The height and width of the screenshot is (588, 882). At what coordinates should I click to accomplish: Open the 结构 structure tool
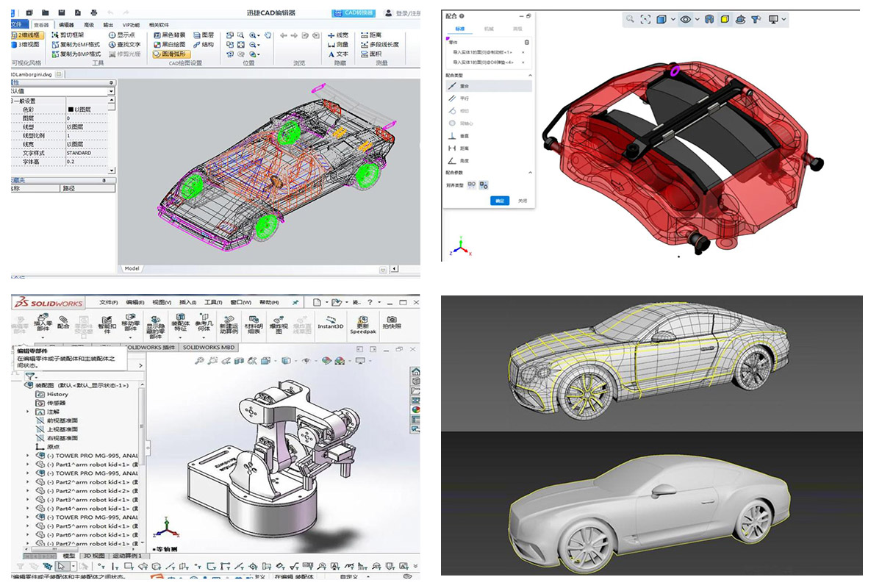(x=204, y=45)
